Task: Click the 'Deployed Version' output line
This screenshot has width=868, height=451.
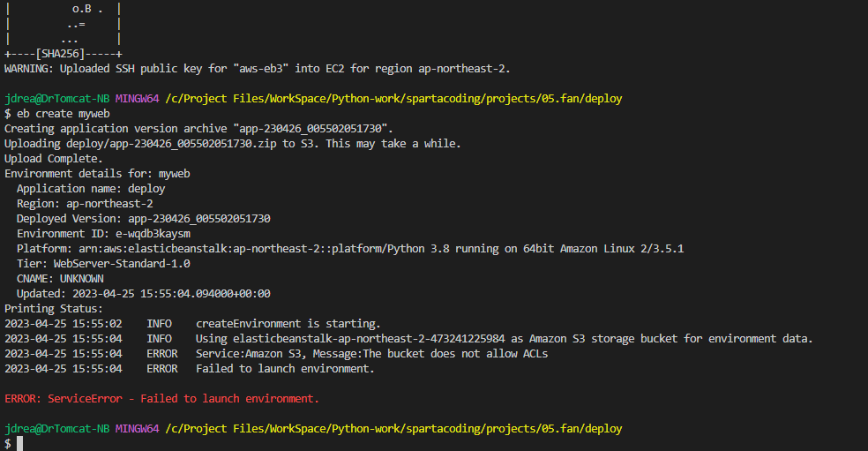Action: pos(144,219)
